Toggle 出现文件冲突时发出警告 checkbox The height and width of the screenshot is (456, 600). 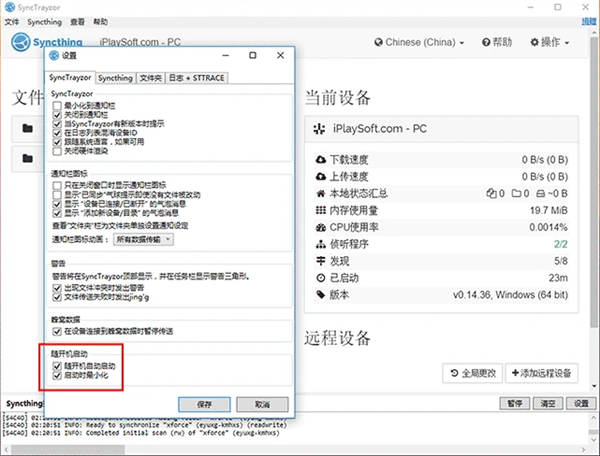point(57,288)
